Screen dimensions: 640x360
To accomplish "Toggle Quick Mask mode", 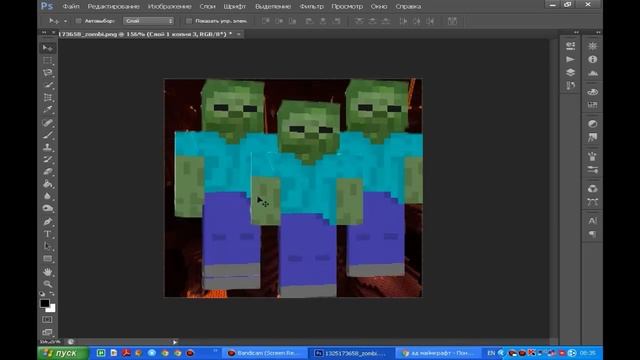I will point(47,320).
